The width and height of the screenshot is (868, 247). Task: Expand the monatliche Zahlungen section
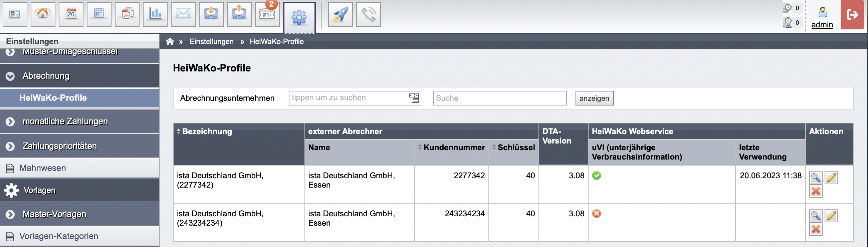10,121
